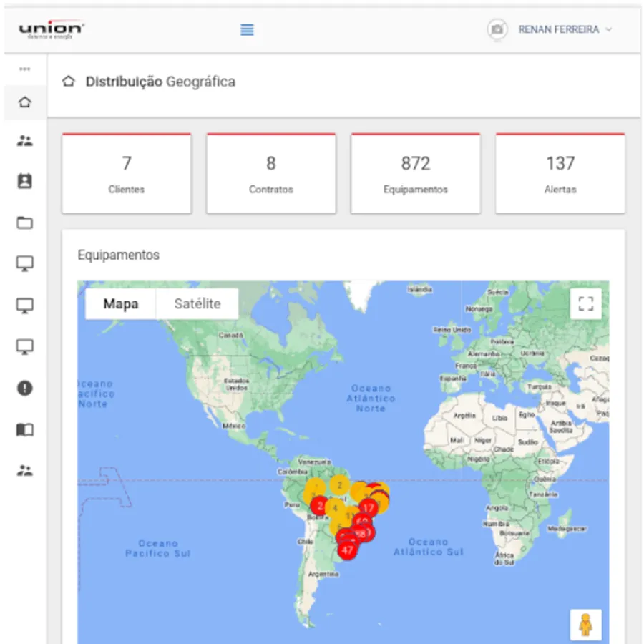Select the clients people icon in the sidebar
The width and height of the screenshot is (644, 644).
coord(24,141)
